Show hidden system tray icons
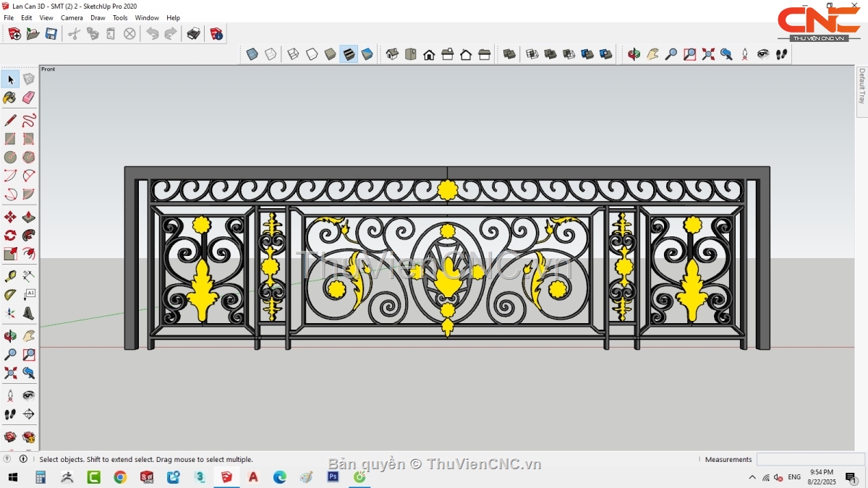This screenshot has height=488, width=868. (x=752, y=478)
